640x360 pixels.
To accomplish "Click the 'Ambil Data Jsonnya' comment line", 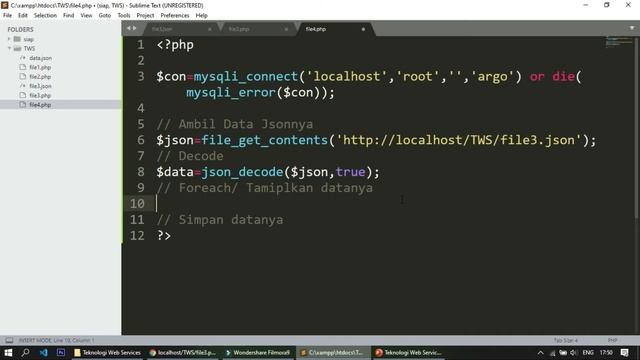I will pos(235,124).
